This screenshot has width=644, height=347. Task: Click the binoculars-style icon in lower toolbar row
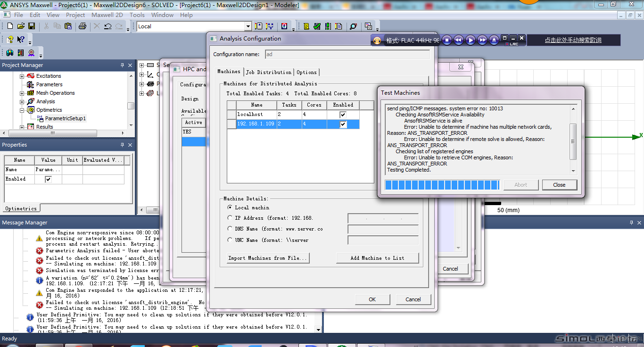pos(10,53)
